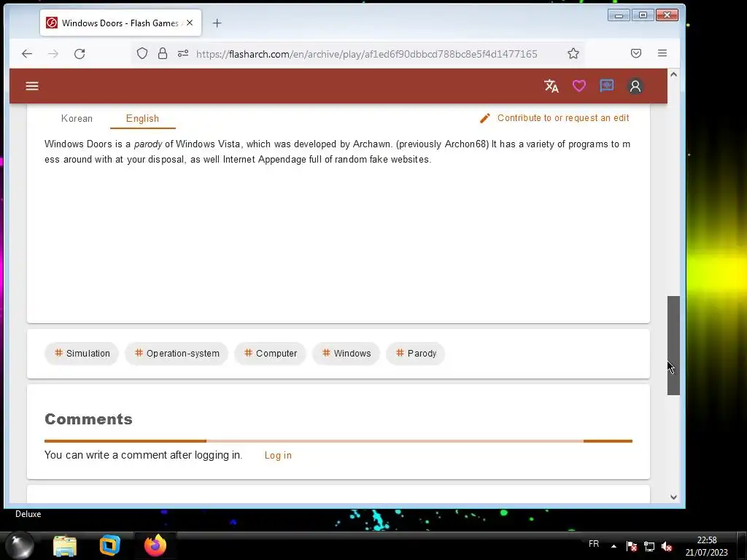Select the English description tab
Screen dimensions: 747x560
[x=142, y=119]
